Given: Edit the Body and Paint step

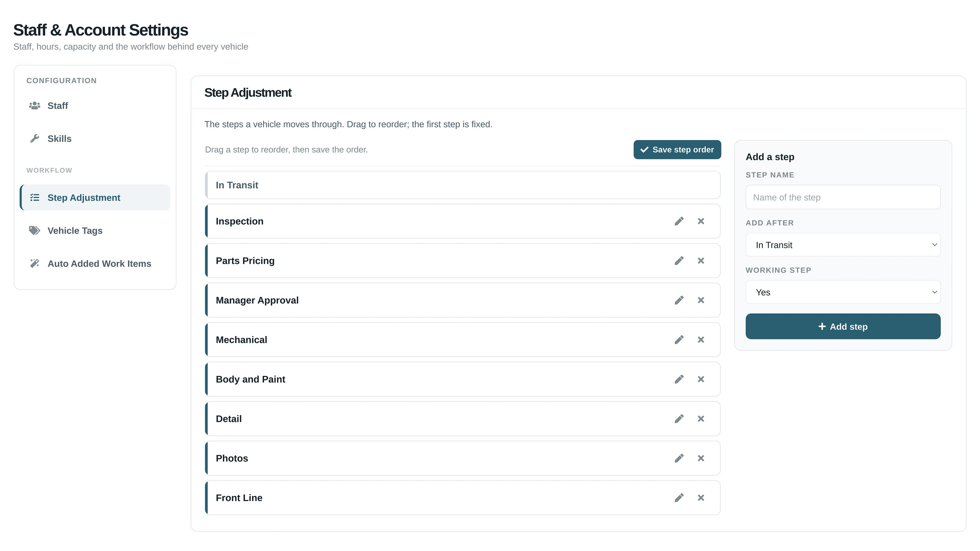Looking at the screenshot, I should (679, 379).
